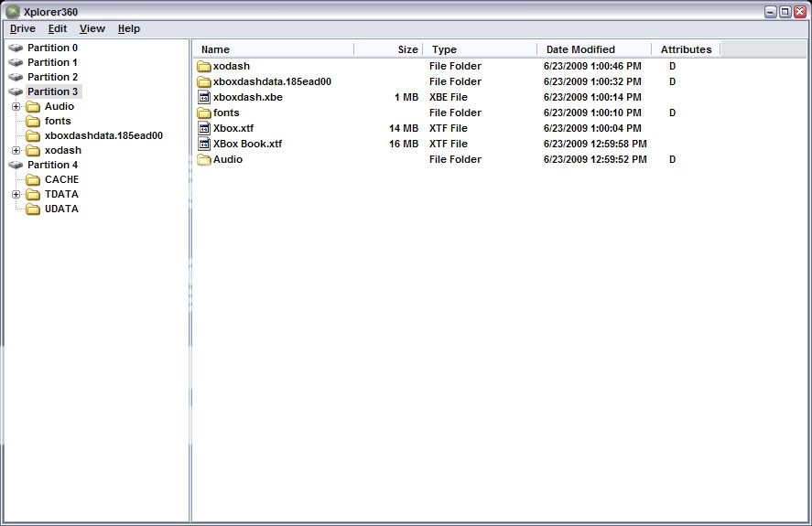
Task: Select Partition 2 label in tree
Action: point(52,77)
